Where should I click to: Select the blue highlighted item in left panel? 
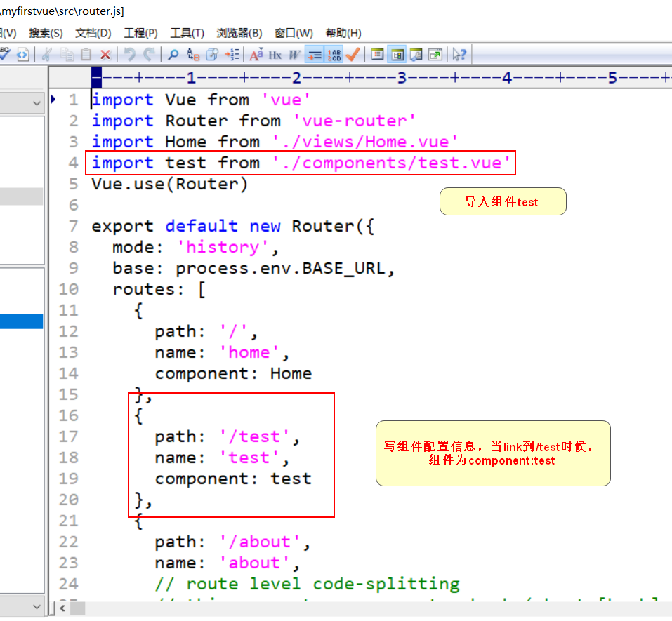click(22, 321)
